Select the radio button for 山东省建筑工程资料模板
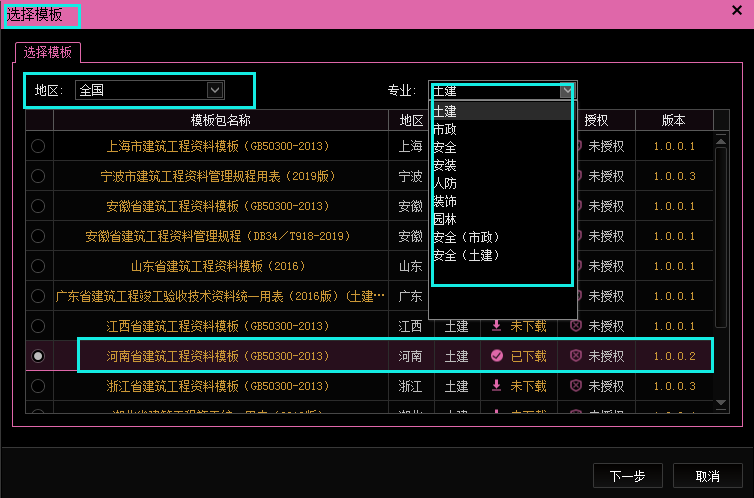The image size is (754, 498). click(x=38, y=266)
